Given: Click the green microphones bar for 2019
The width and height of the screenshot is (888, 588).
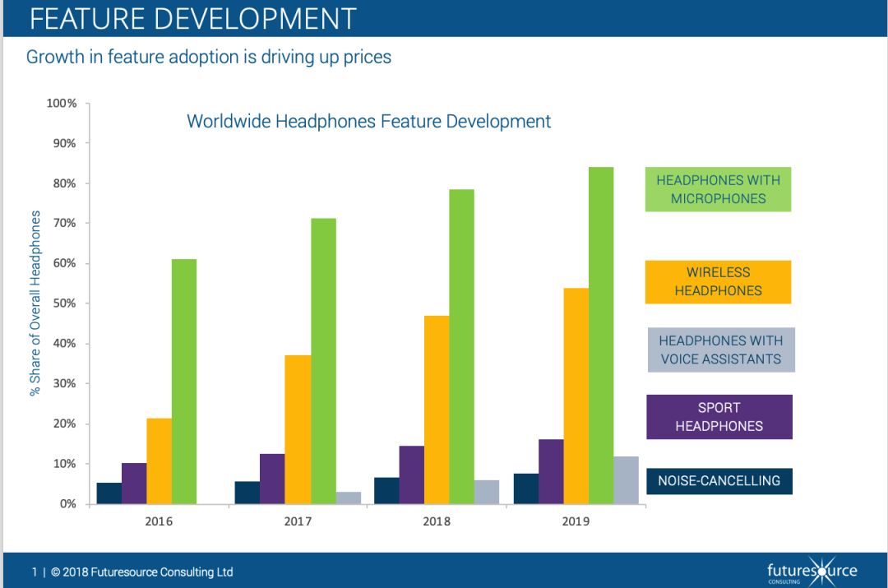Looking at the screenshot, I should tap(601, 335).
